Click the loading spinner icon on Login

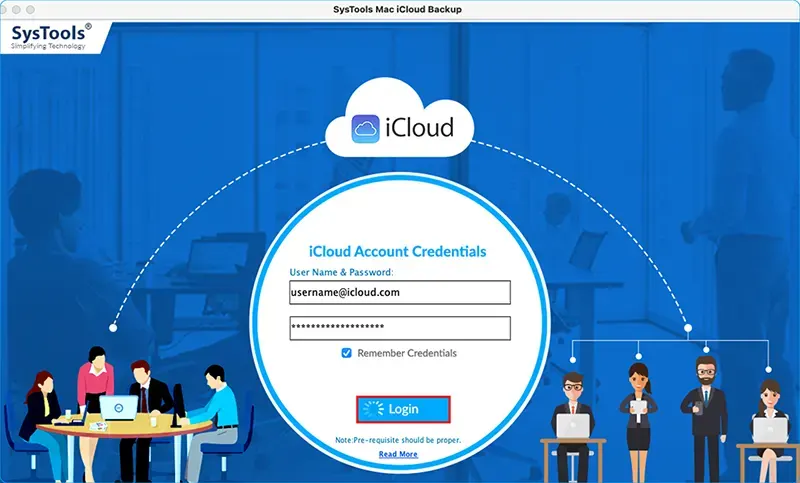click(x=373, y=409)
